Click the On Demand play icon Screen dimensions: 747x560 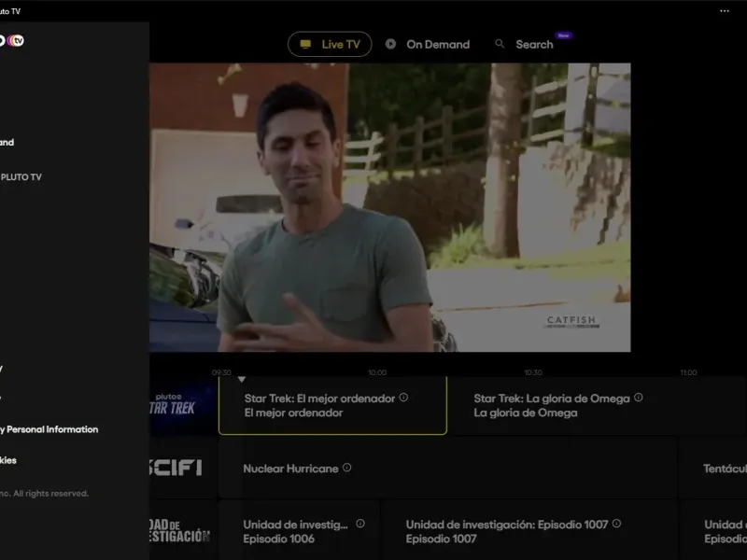[x=390, y=44]
